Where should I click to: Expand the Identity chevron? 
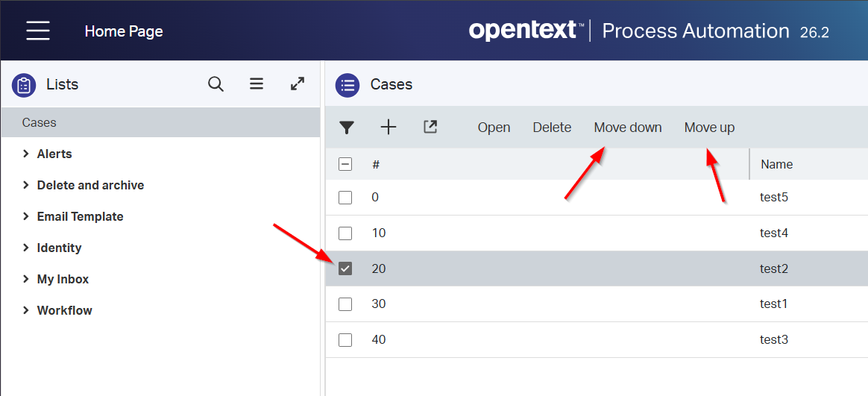pos(25,248)
